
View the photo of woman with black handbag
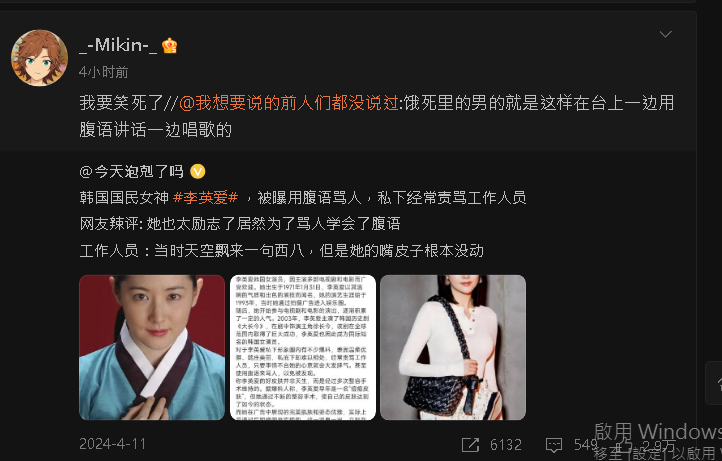pos(453,347)
